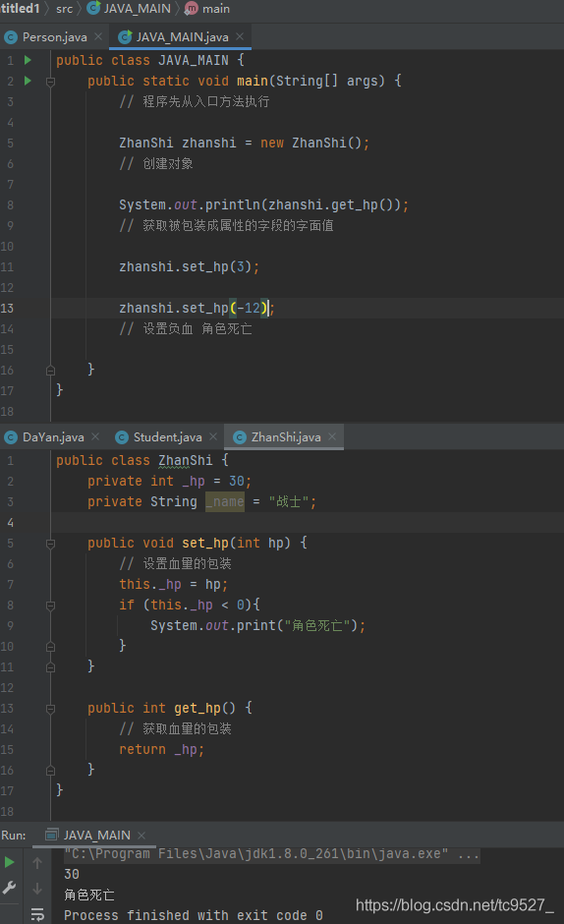
Task: Click the if block closing fold marker
Action: click(x=51, y=647)
